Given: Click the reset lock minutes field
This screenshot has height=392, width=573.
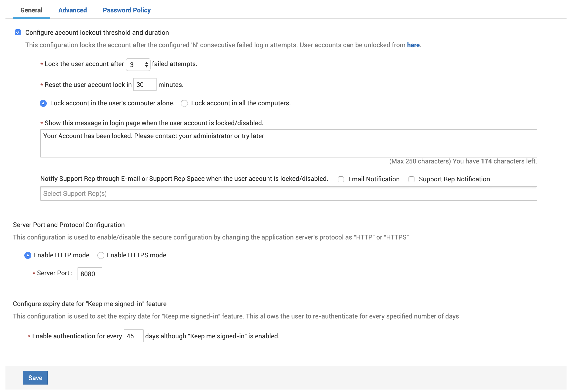Looking at the screenshot, I should [145, 85].
